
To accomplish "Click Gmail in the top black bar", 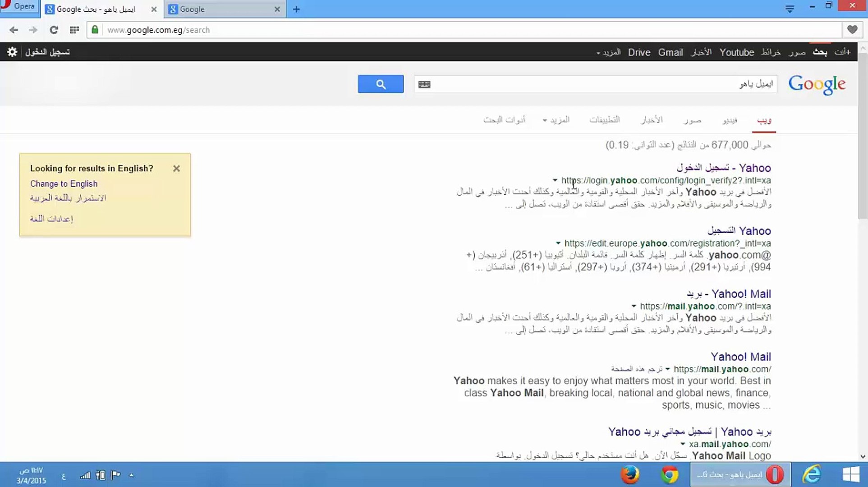I will pyautogui.click(x=670, y=52).
